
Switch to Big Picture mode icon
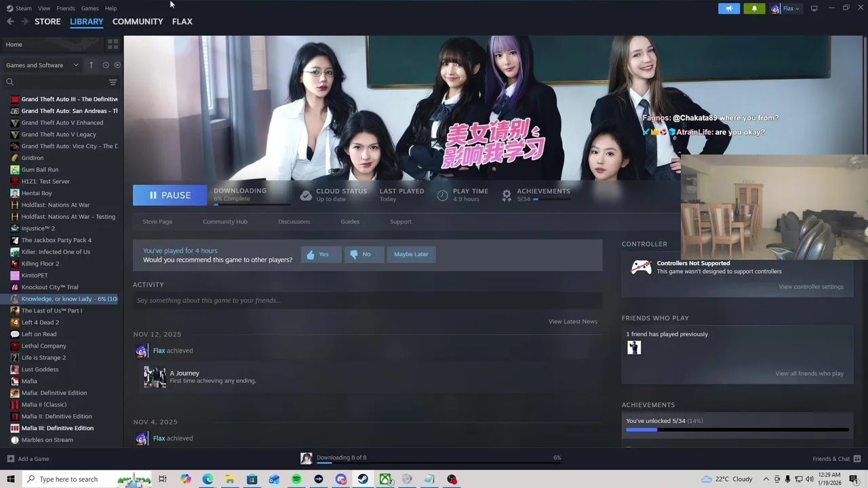814,8
